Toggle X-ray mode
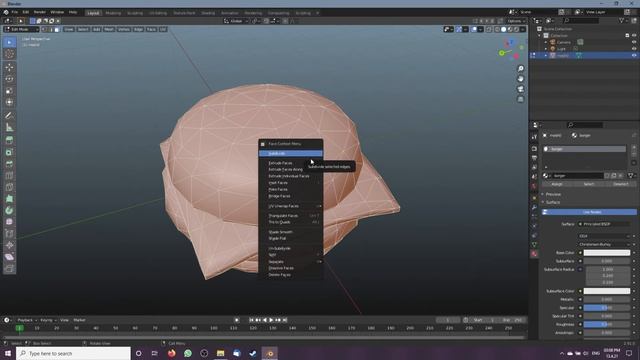Image resolution: width=640 pixels, height=360 pixels. [x=489, y=29]
